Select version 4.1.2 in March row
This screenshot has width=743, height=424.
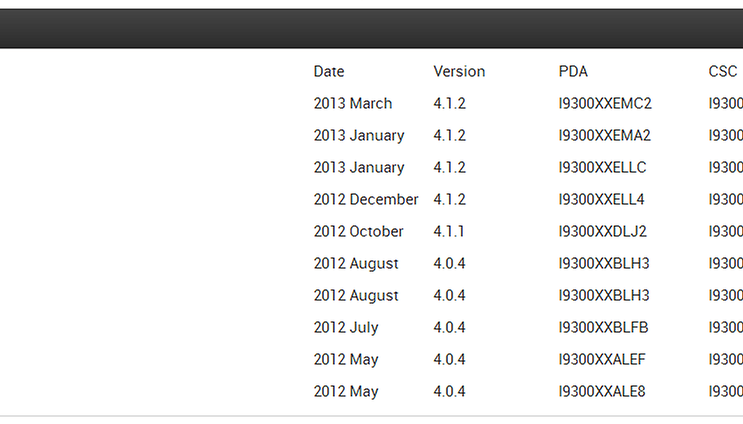450,103
